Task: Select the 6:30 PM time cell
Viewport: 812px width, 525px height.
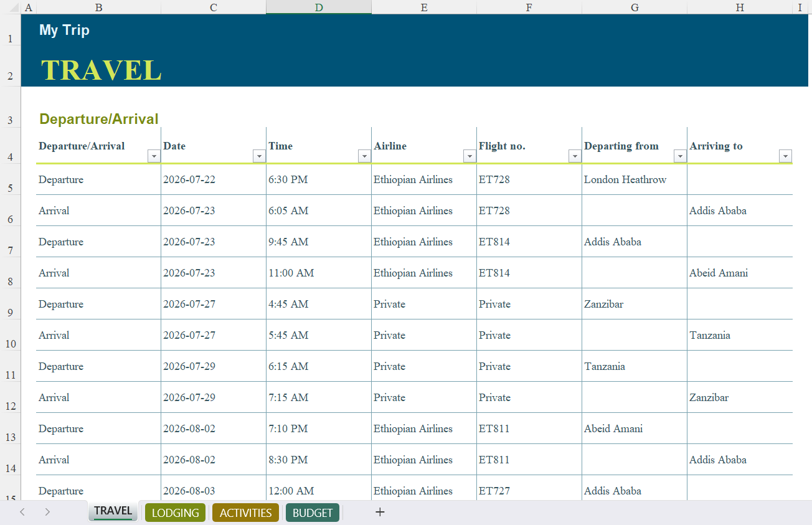Action: pos(319,180)
